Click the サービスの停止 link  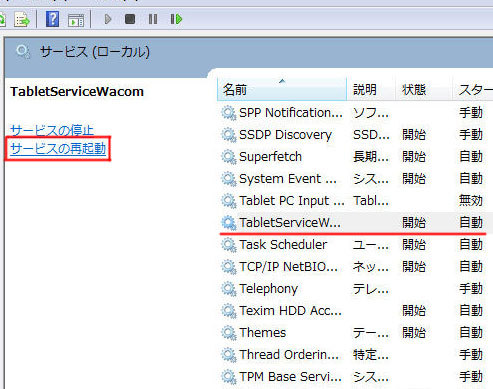pos(52,130)
